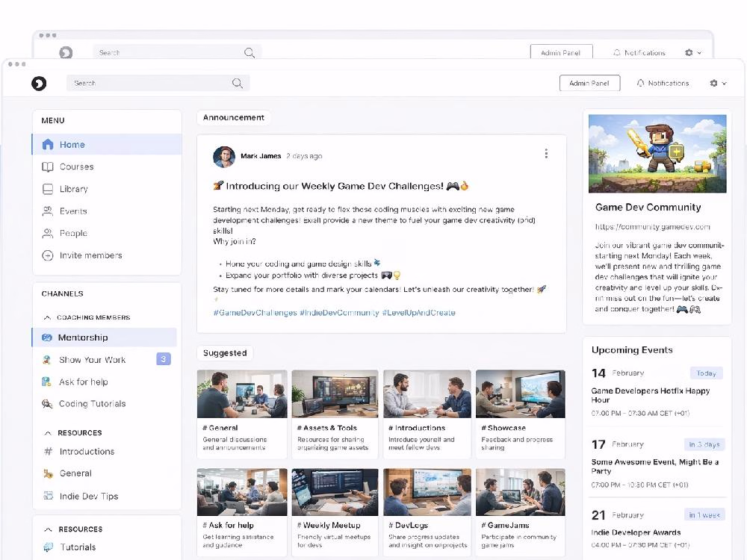The image size is (747, 560).
Task: Click the Indie Dev Tips icon
Action: pos(48,496)
